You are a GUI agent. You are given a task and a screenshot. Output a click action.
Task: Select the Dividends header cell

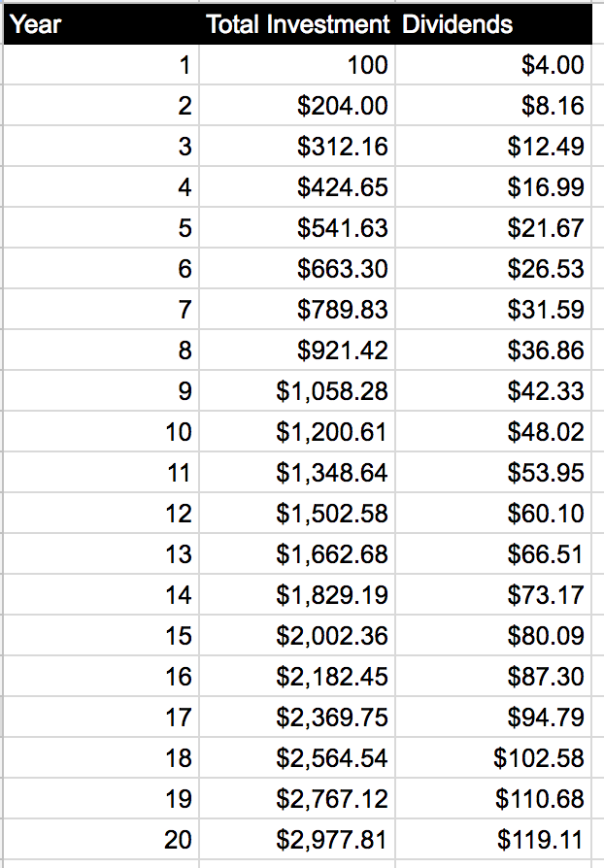494,24
